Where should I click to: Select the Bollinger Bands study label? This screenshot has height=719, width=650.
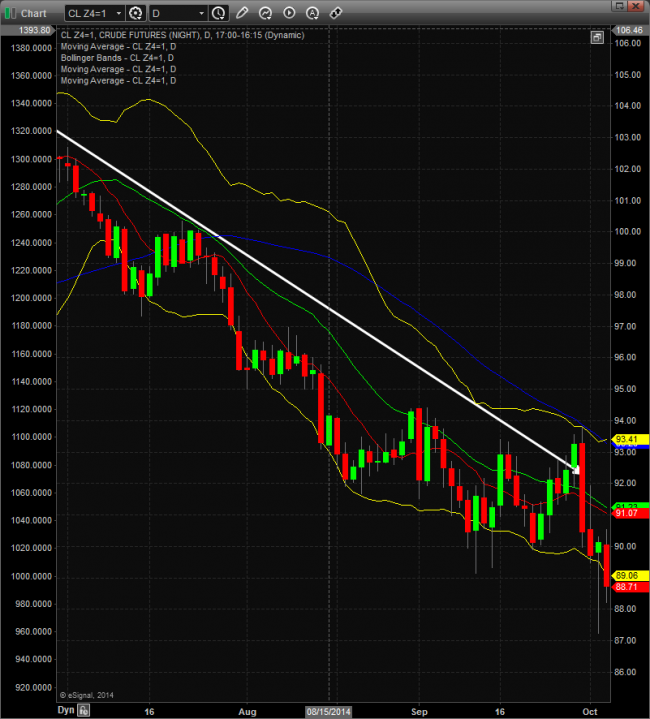[x=117, y=58]
